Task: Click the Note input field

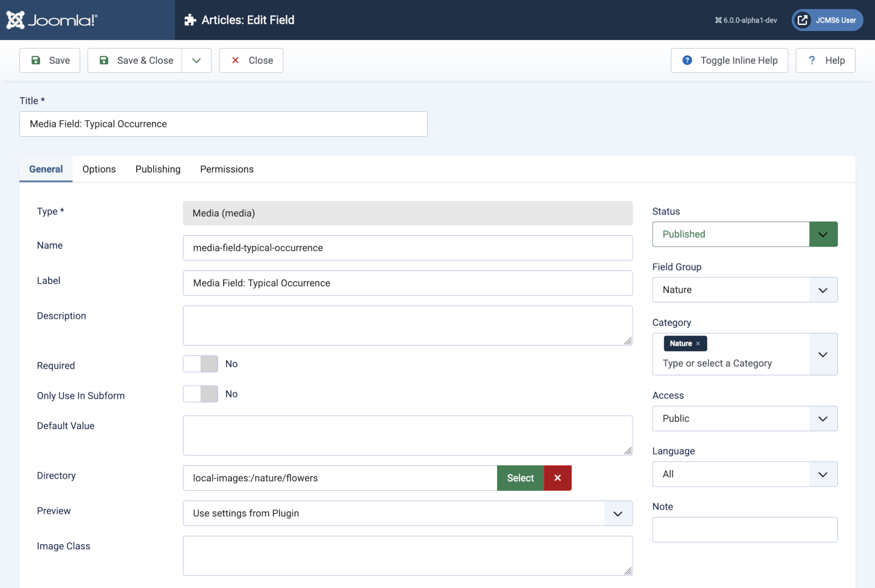Action: pos(744,530)
